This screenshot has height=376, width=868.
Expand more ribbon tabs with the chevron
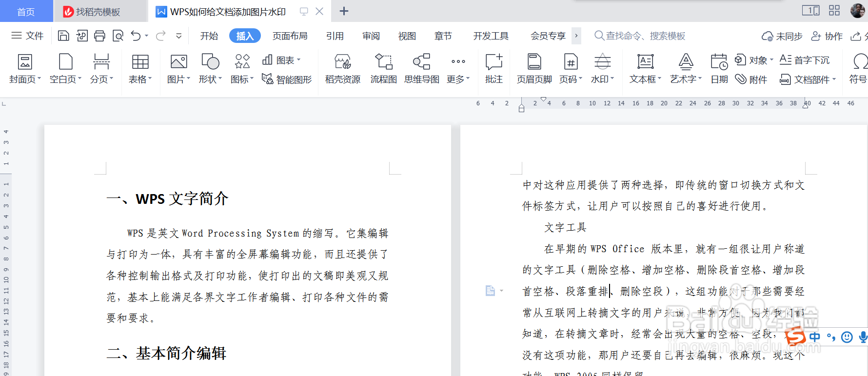pos(576,36)
